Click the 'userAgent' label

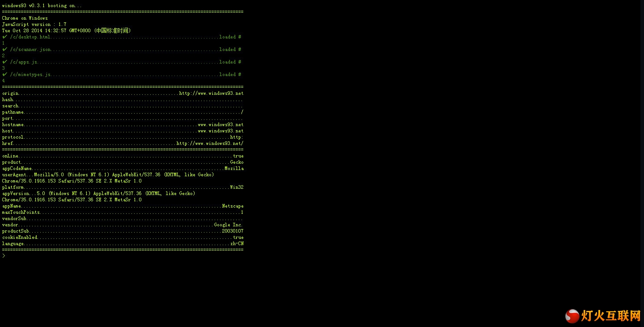coord(14,175)
